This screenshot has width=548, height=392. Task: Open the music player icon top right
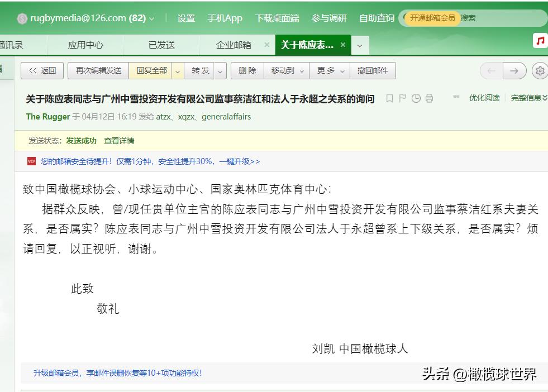coord(540,40)
